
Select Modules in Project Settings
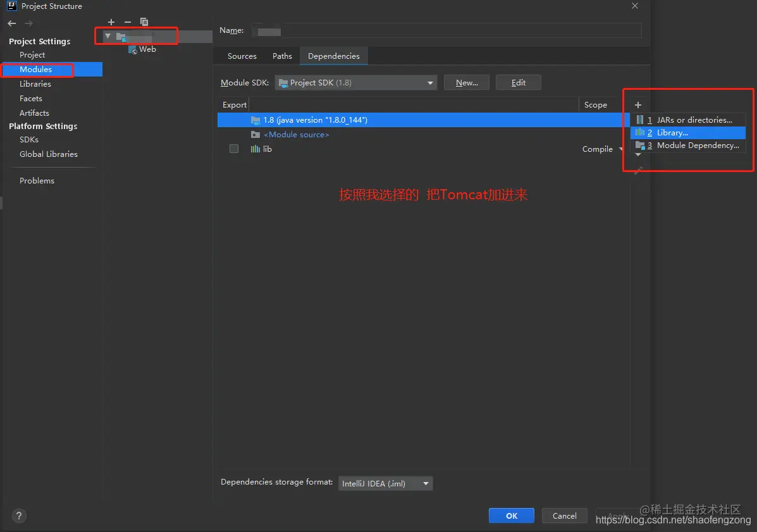(52, 70)
